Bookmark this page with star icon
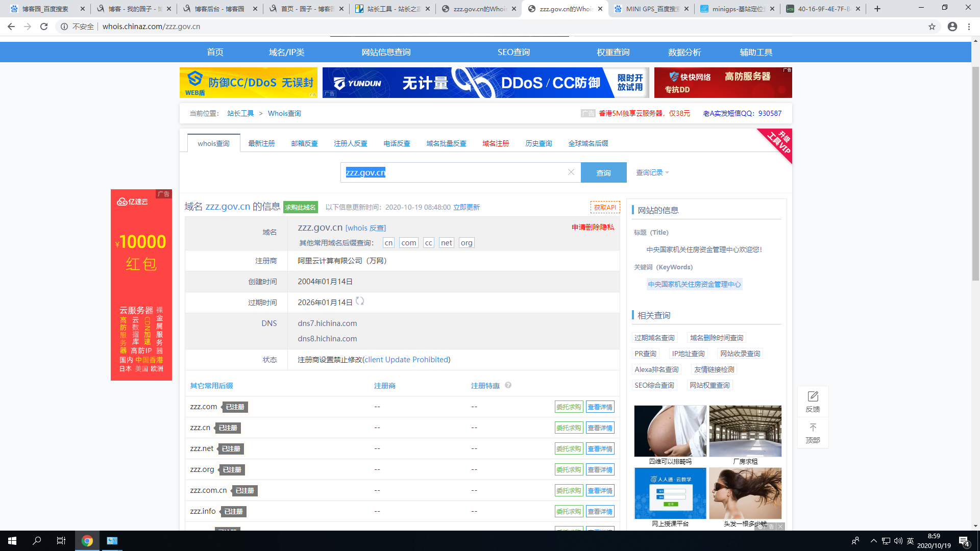Screen dimensions: 980x551 pos(932,27)
